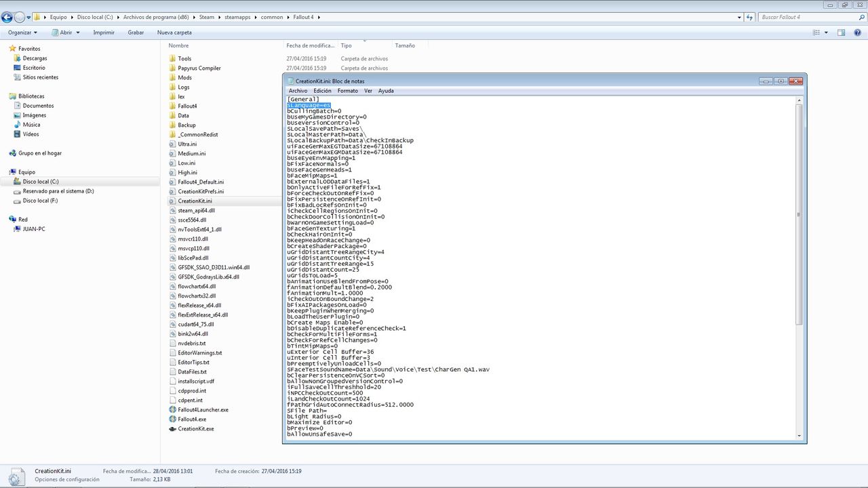This screenshot has width=868, height=488.
Task: Open the recent locations dropdown arrow
Action: (x=29, y=17)
